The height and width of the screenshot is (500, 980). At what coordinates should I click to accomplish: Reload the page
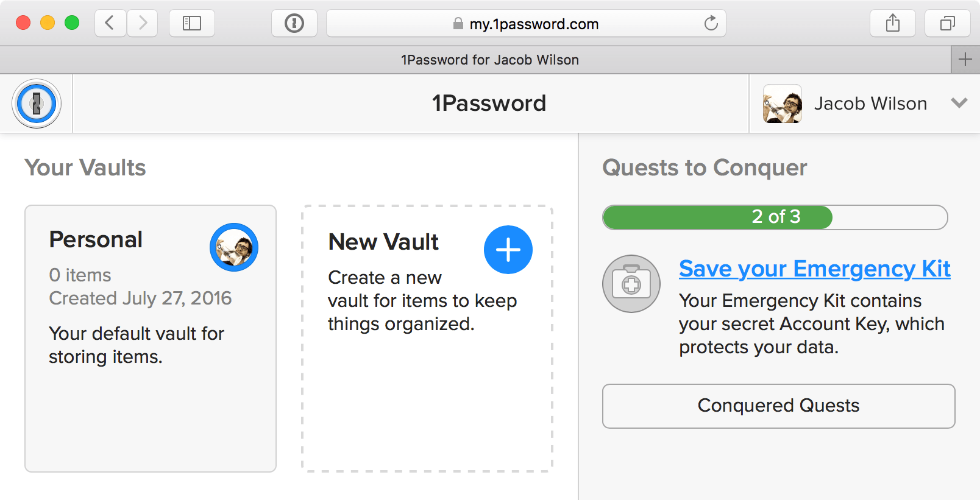coord(711,24)
